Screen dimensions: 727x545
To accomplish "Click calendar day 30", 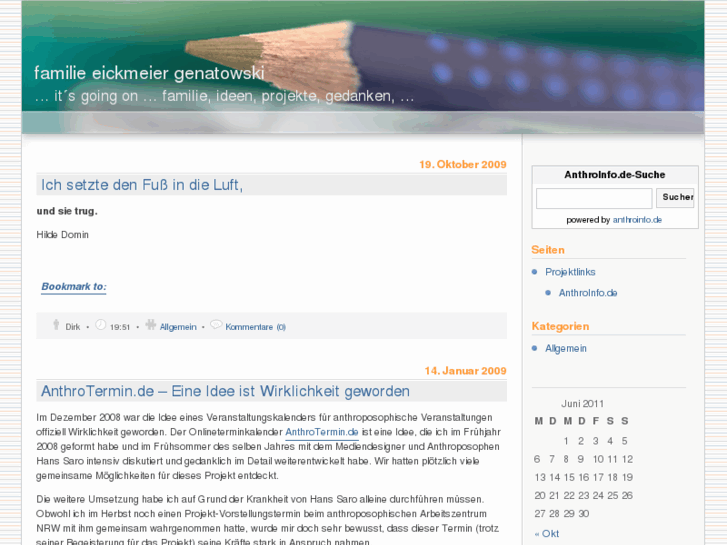I will pos(584,513).
